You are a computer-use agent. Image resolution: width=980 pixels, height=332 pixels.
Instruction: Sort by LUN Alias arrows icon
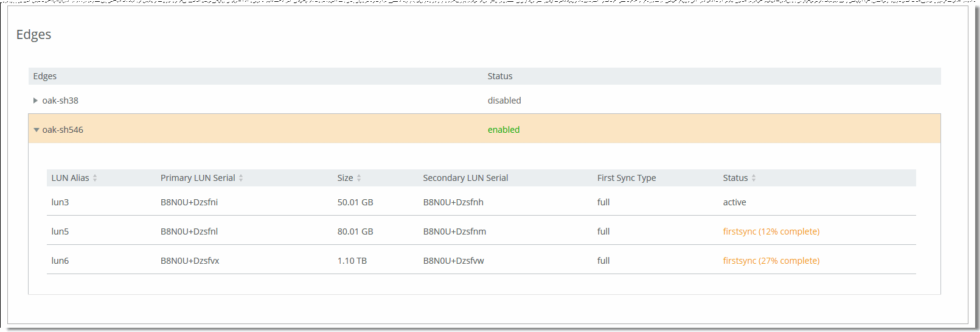click(x=95, y=178)
